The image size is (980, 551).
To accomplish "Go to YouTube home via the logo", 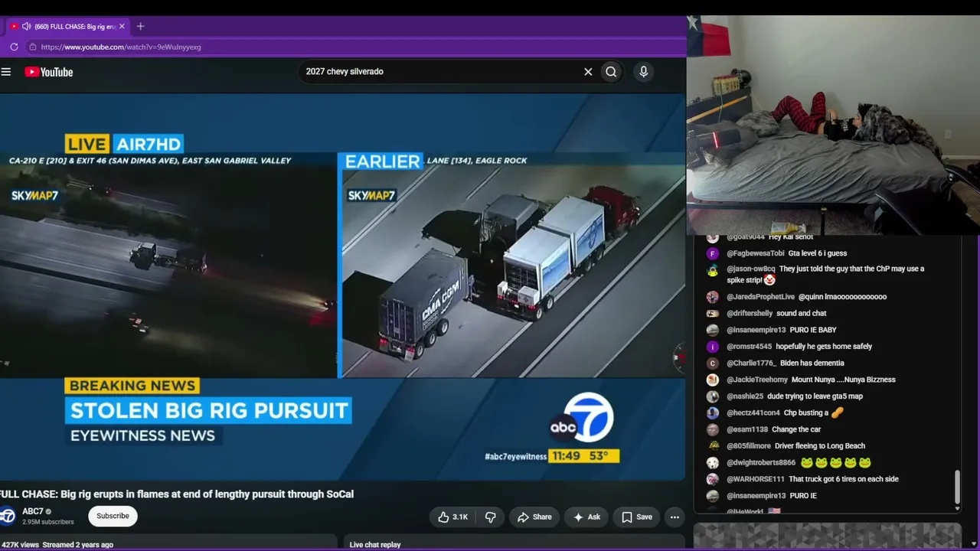I will click(x=48, y=72).
